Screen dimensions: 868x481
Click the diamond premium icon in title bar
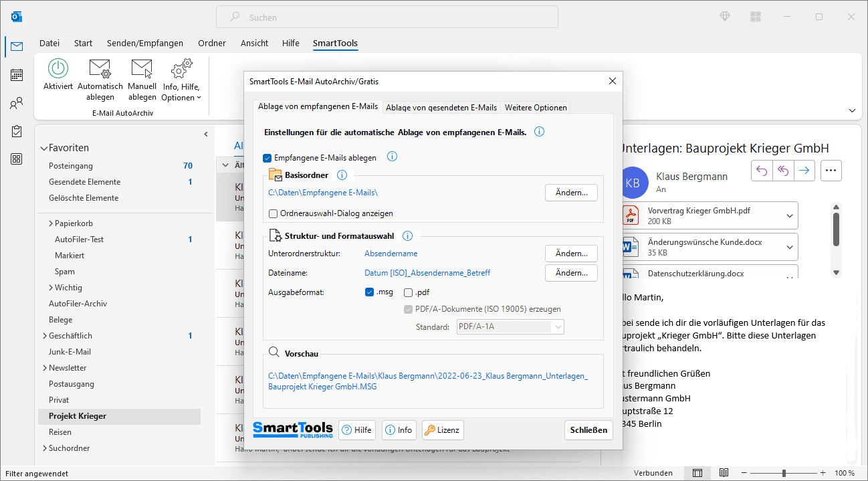point(725,17)
